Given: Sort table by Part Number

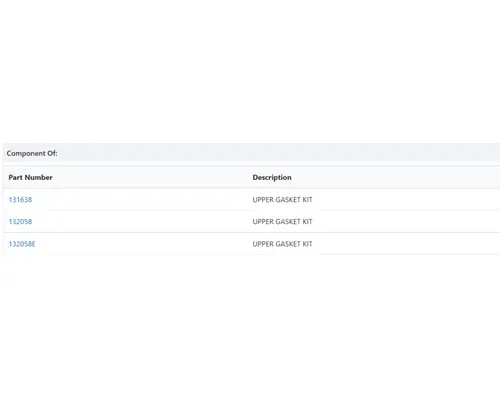Looking at the screenshot, I should [30, 177].
